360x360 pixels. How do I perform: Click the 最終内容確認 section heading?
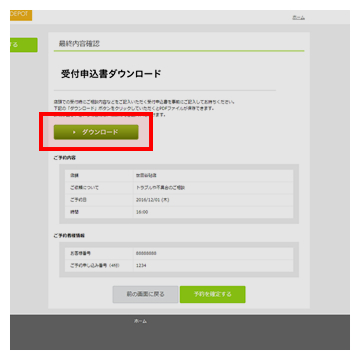point(79,43)
